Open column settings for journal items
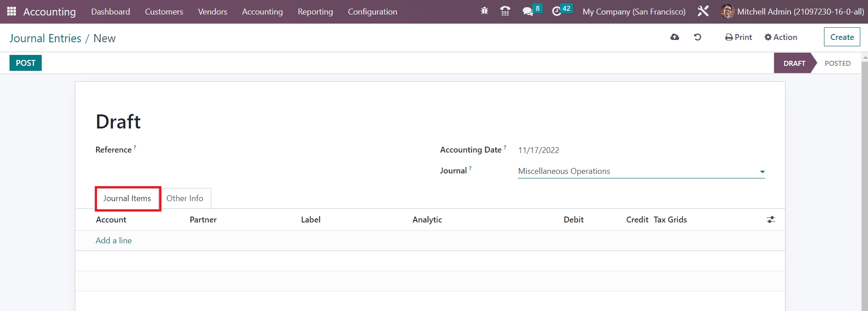The width and height of the screenshot is (868, 311). click(x=770, y=220)
